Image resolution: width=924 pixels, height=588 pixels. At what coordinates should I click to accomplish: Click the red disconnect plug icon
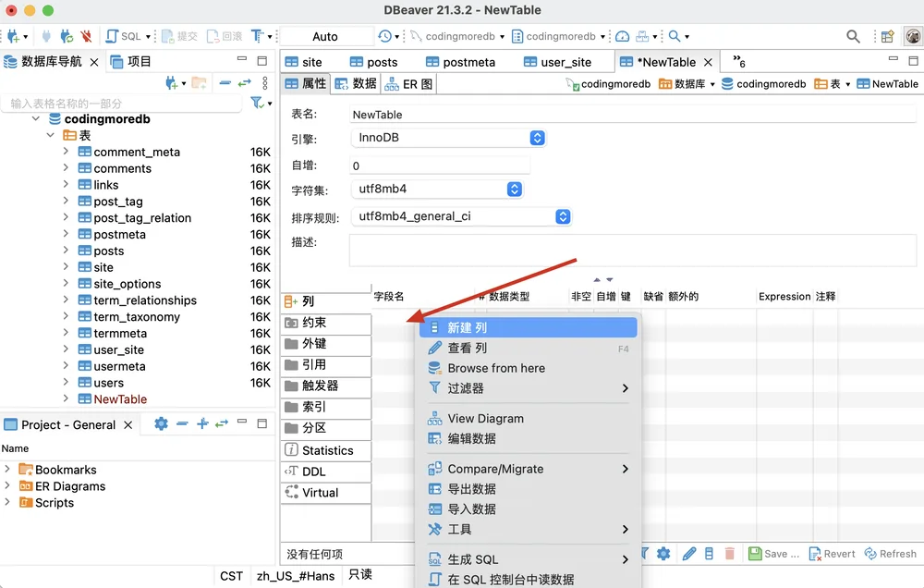tap(87, 37)
